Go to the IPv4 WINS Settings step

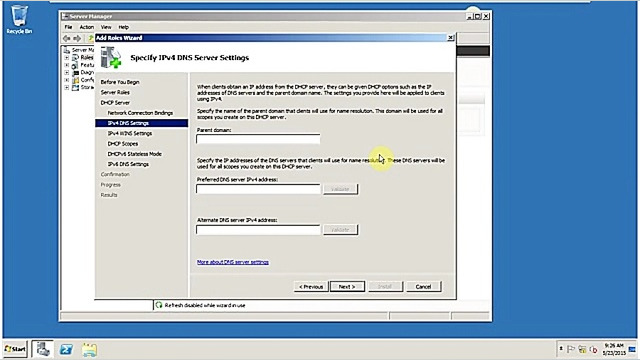[129, 133]
